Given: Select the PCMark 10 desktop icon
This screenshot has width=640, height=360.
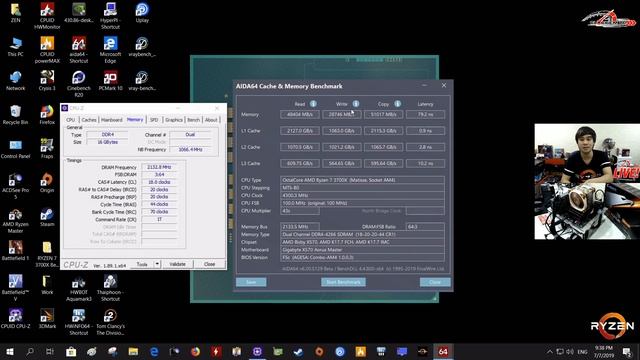Looking at the screenshot, I should 110,80.
